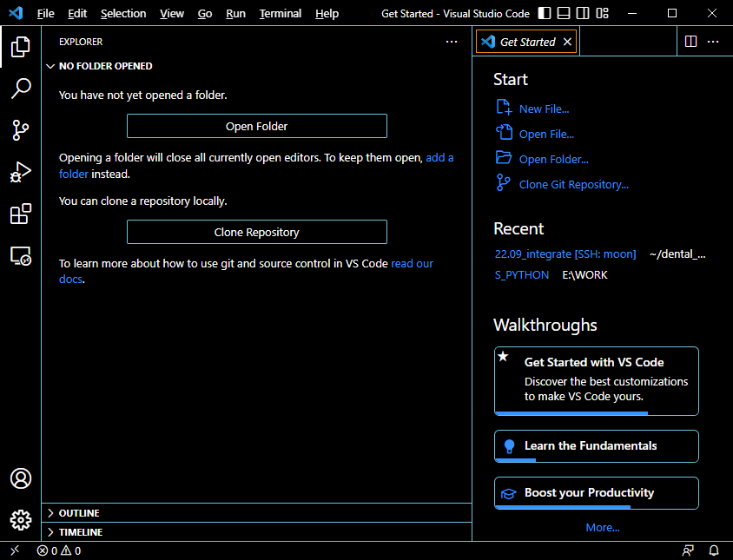The height and width of the screenshot is (560, 733).
Task: Click the Open Folder... link under Start
Action: tap(554, 160)
